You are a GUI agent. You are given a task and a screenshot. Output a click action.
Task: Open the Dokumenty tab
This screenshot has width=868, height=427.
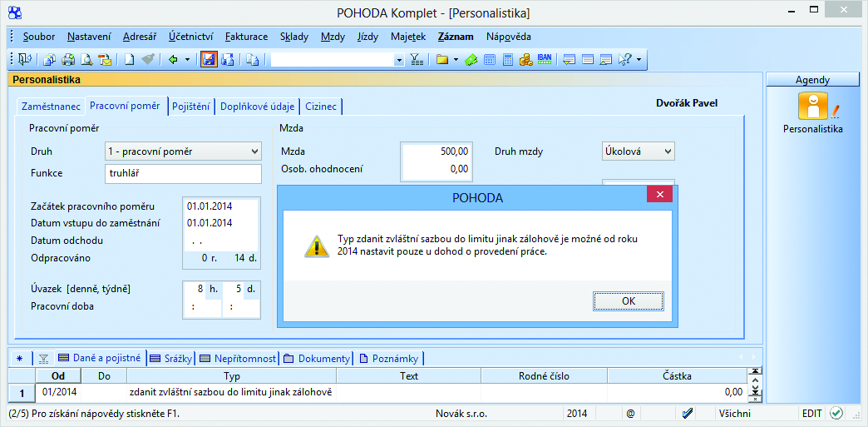(x=317, y=359)
